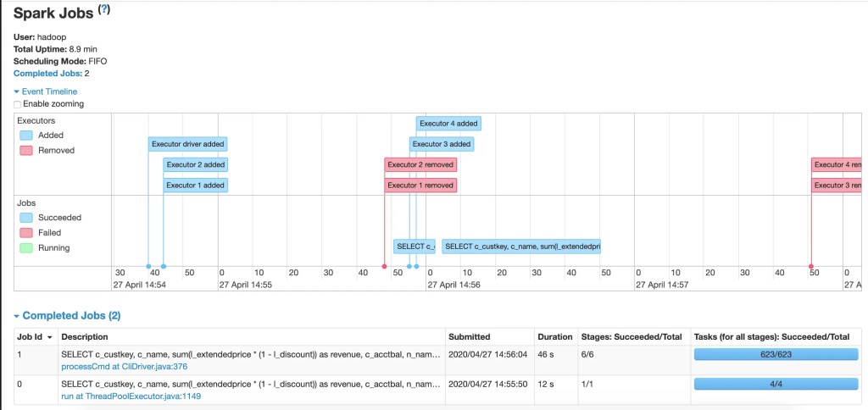The height and width of the screenshot is (410, 868).
Task: Select the Executor 2 added event
Action: [x=196, y=164]
